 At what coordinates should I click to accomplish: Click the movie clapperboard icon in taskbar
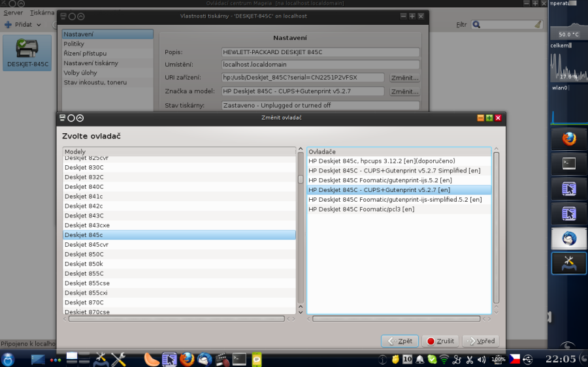[221, 359]
